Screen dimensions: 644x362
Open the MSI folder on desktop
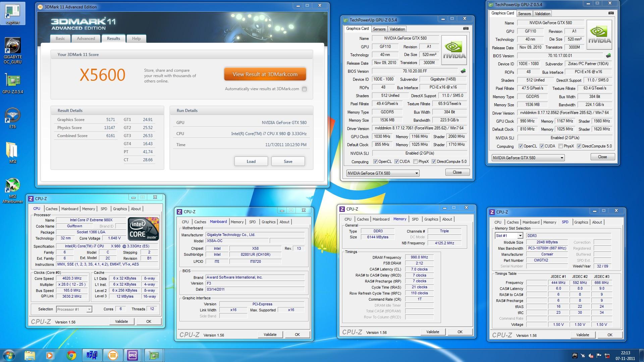[13, 153]
